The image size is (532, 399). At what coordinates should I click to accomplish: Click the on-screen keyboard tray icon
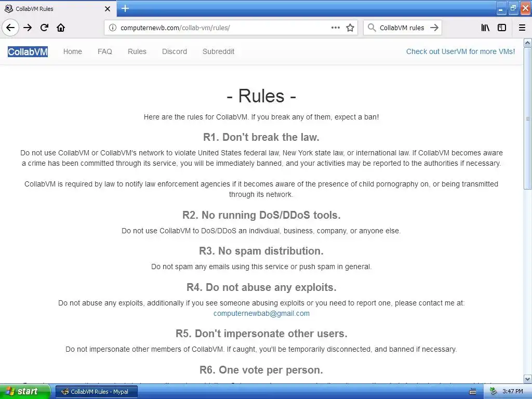pos(473,392)
